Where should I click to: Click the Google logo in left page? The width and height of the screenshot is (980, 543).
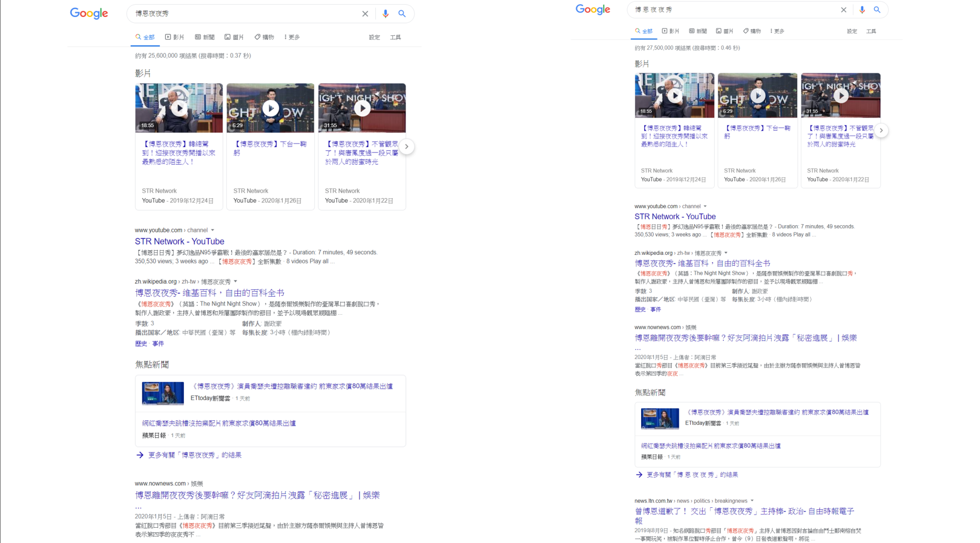pos(89,14)
